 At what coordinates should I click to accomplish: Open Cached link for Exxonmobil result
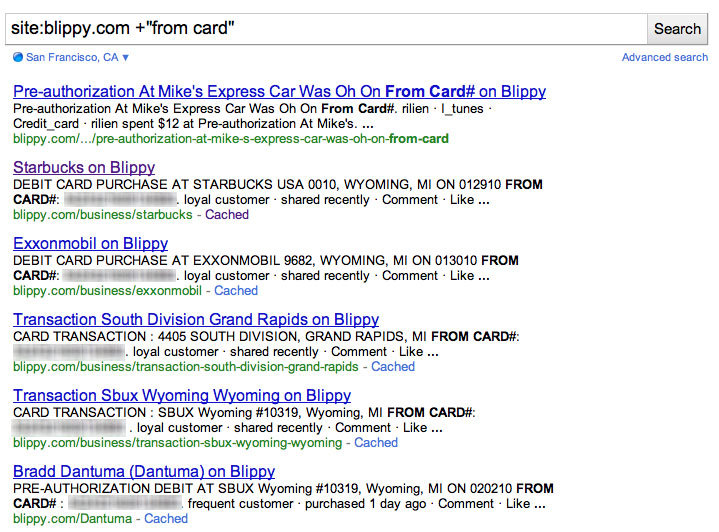tap(236, 291)
